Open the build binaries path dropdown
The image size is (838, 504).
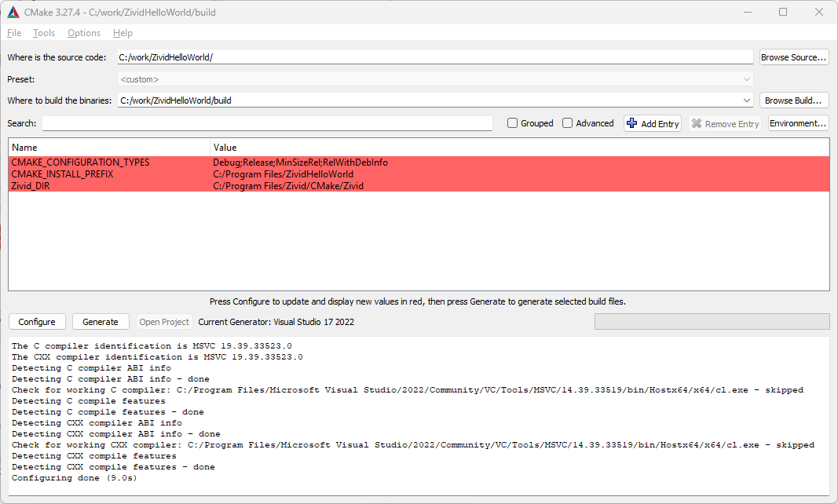[x=746, y=100]
